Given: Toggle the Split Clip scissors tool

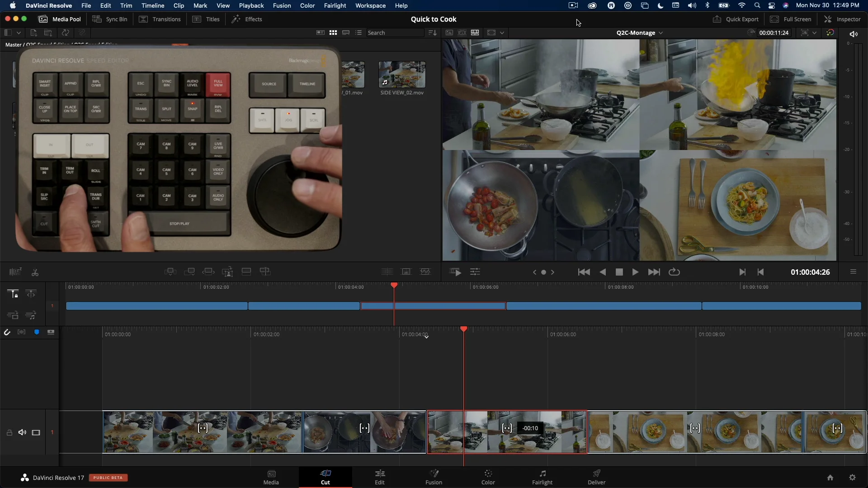Looking at the screenshot, I should [35, 272].
